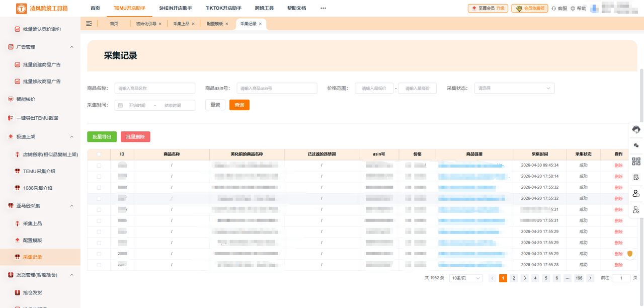Open TIKTOK开店助手 in top navigation
The image size is (644, 308).
(x=223, y=9)
